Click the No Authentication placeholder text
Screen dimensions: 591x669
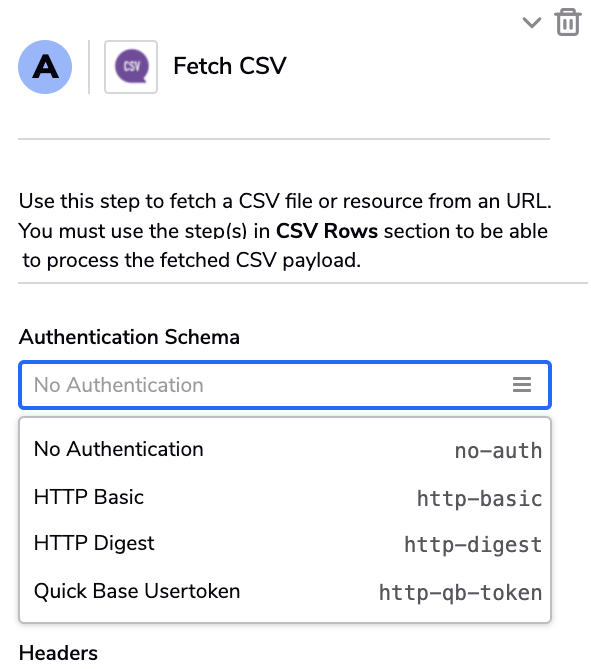[118, 385]
